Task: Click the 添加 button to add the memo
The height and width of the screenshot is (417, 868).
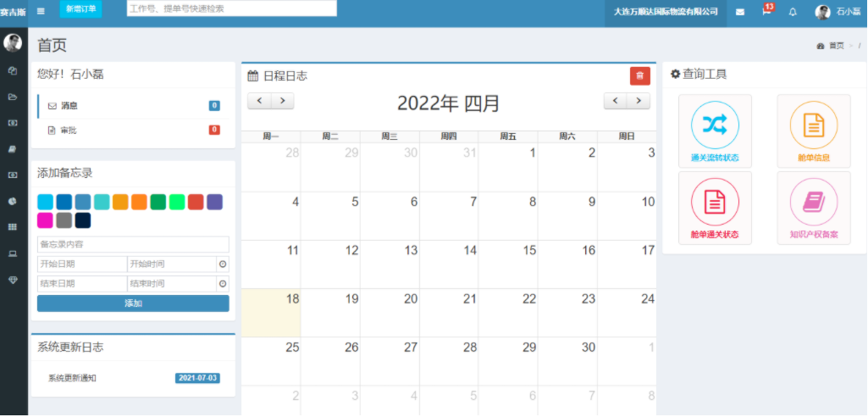Action: pos(133,303)
